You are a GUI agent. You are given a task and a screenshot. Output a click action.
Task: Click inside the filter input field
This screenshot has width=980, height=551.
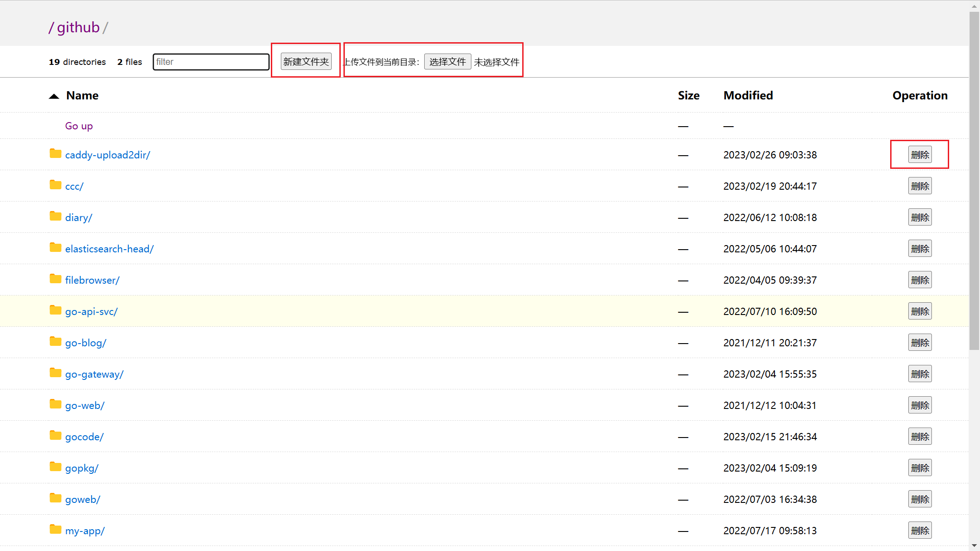[x=211, y=62]
